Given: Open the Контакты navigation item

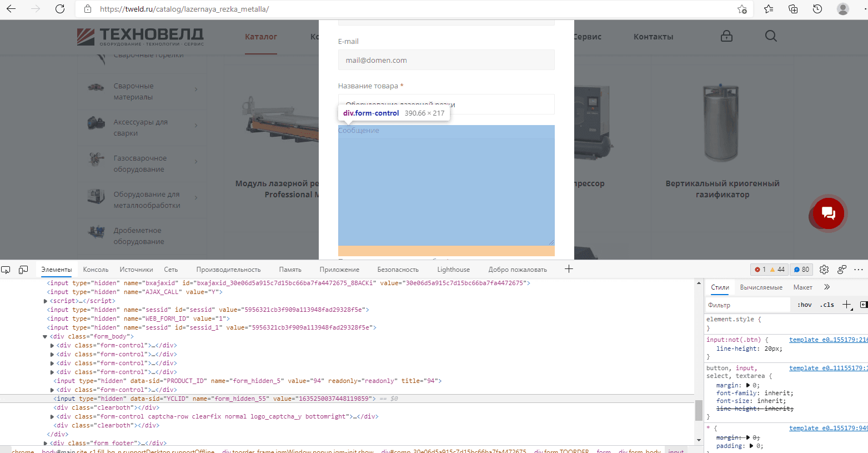Looking at the screenshot, I should click(x=654, y=37).
